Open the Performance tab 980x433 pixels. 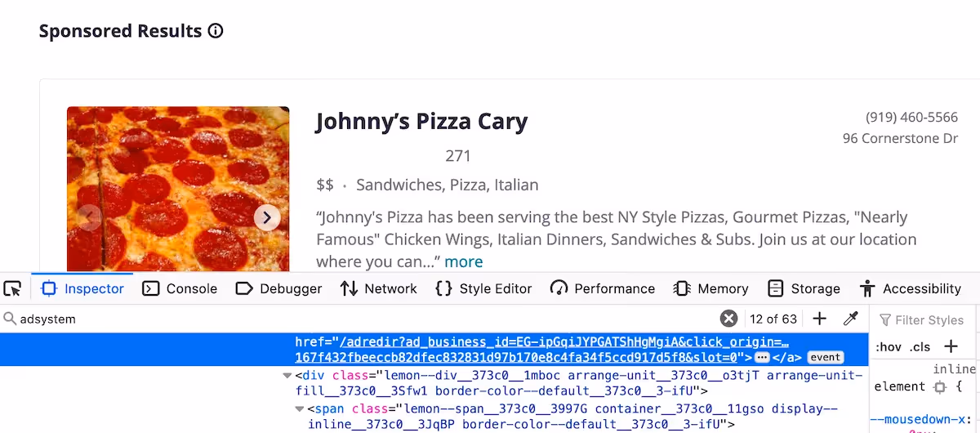coord(603,288)
